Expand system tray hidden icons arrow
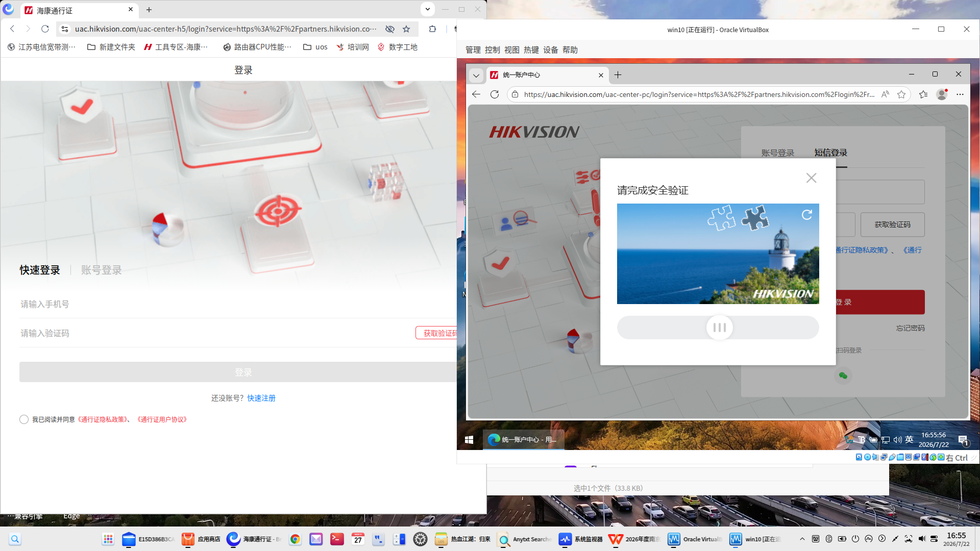Image resolution: width=980 pixels, height=551 pixels. pos(802,539)
